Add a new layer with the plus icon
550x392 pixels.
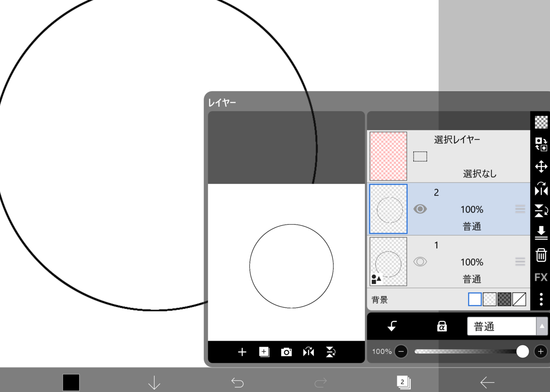(242, 352)
